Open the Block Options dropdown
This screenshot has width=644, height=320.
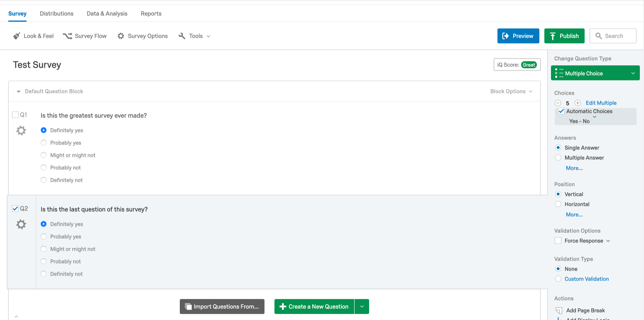pyautogui.click(x=511, y=91)
